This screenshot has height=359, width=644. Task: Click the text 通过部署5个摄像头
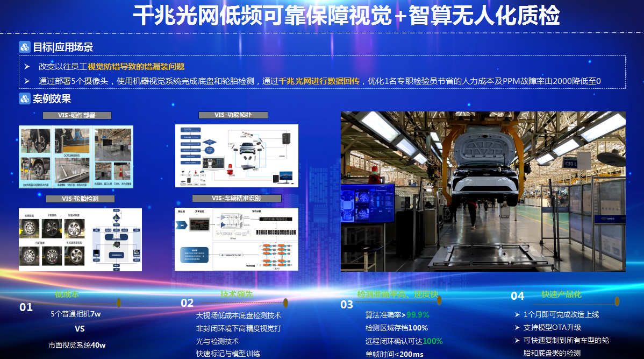(x=74, y=81)
